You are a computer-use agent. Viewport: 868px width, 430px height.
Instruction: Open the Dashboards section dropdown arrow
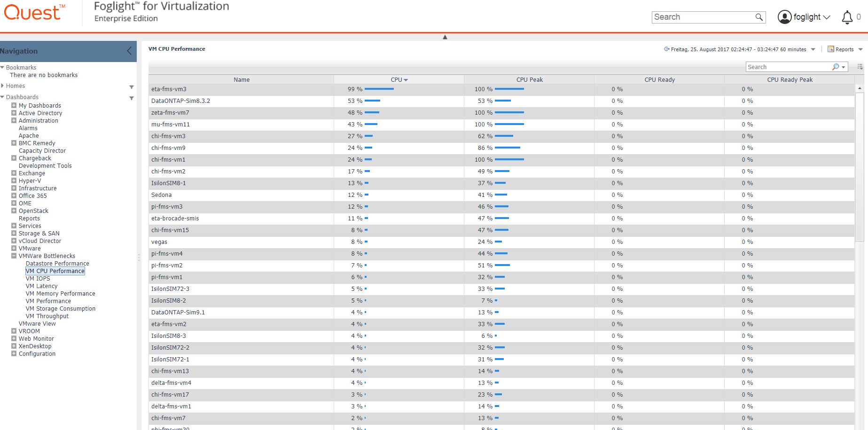tap(132, 98)
